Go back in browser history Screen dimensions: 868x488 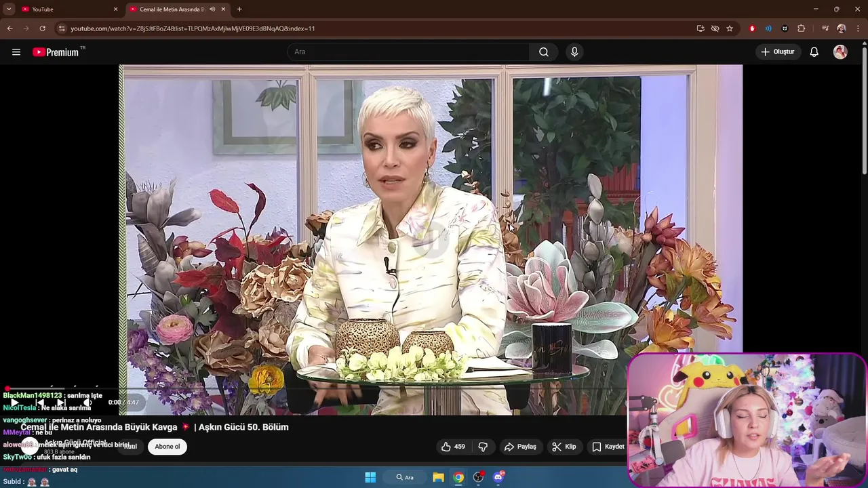click(9, 28)
